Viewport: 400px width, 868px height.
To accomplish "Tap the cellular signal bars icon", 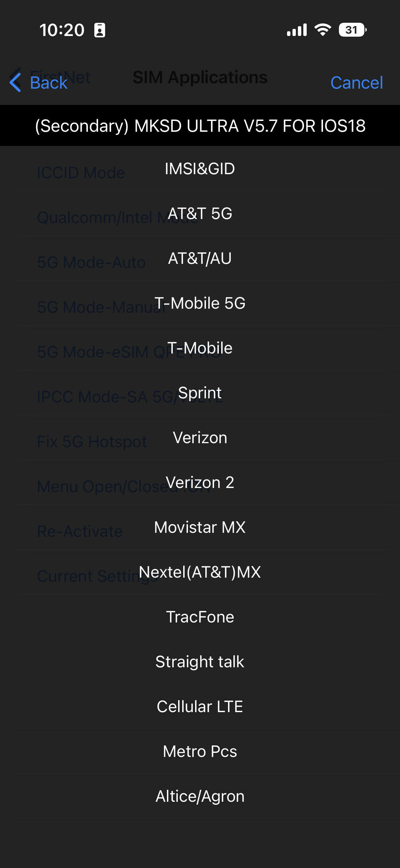I will (x=297, y=30).
